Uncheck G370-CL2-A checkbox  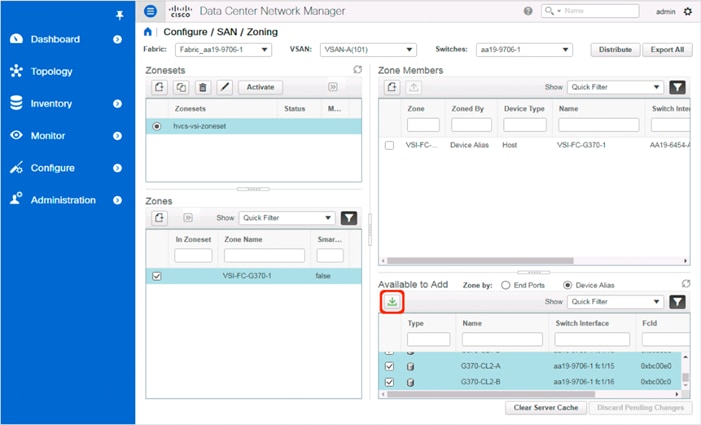pyautogui.click(x=389, y=366)
